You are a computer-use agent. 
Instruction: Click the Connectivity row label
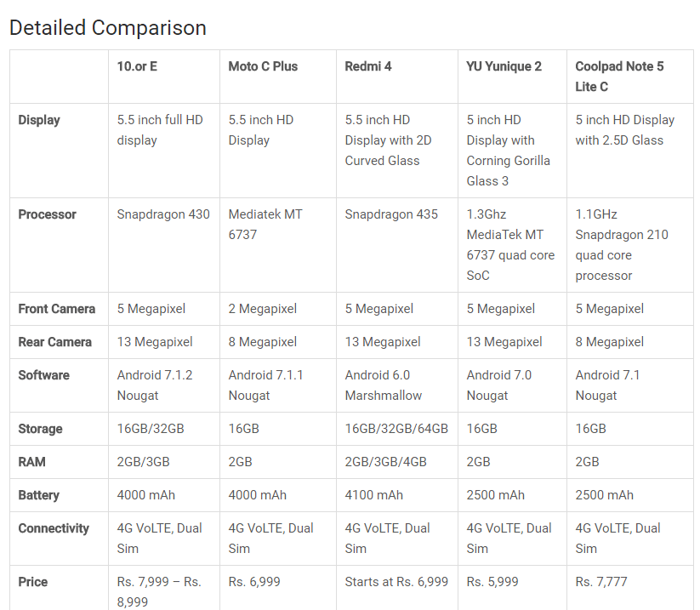pos(54,528)
